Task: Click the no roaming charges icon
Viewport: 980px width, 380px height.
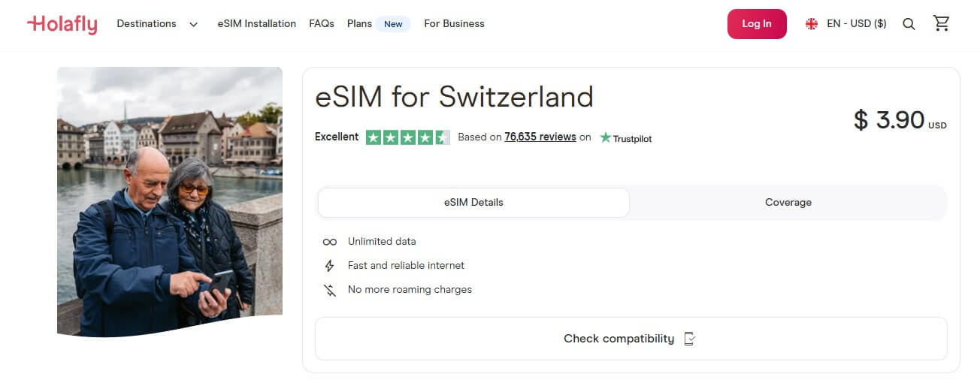Action: click(329, 290)
